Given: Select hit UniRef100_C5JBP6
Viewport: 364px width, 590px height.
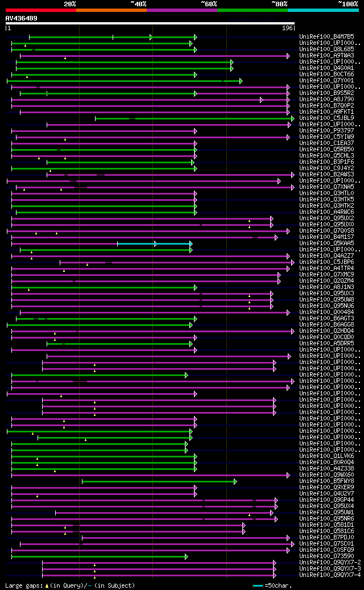Looking at the screenshot, I should pos(326,262).
